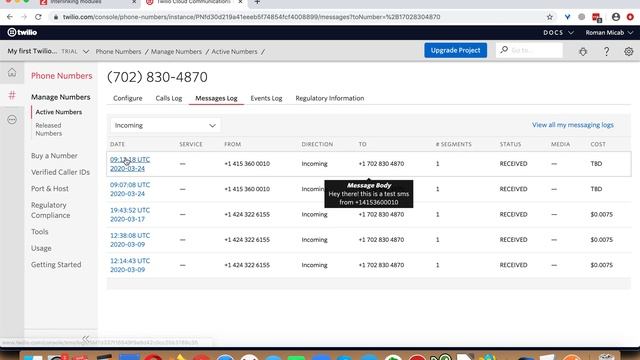The width and height of the screenshot is (640, 360).
Task: Open the help question mark icon
Action: tap(606, 51)
